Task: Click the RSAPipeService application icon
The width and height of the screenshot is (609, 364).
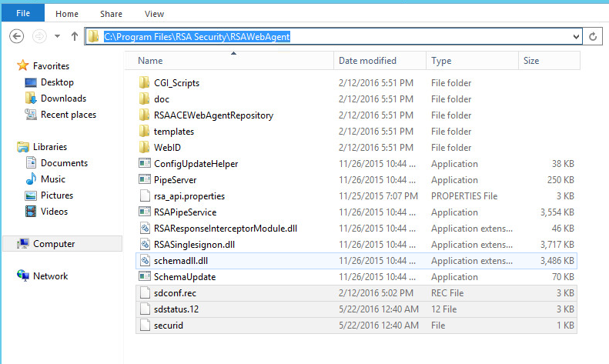Action: click(x=145, y=212)
